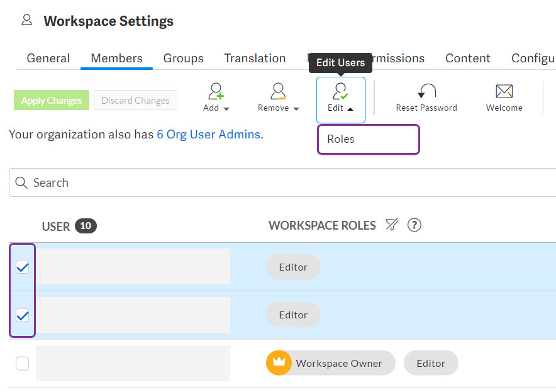Open the 6 Org User Admins link
This screenshot has height=392, width=556.
211,134
